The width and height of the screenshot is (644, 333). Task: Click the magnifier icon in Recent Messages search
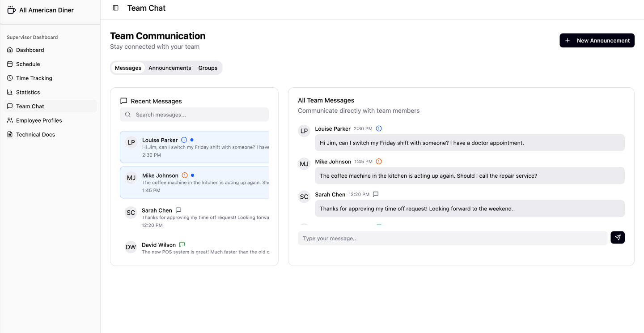(128, 115)
